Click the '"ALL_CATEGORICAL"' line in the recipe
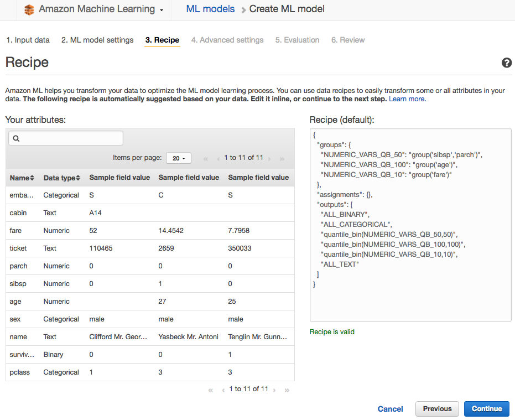The width and height of the screenshot is (515, 420). click(x=356, y=225)
